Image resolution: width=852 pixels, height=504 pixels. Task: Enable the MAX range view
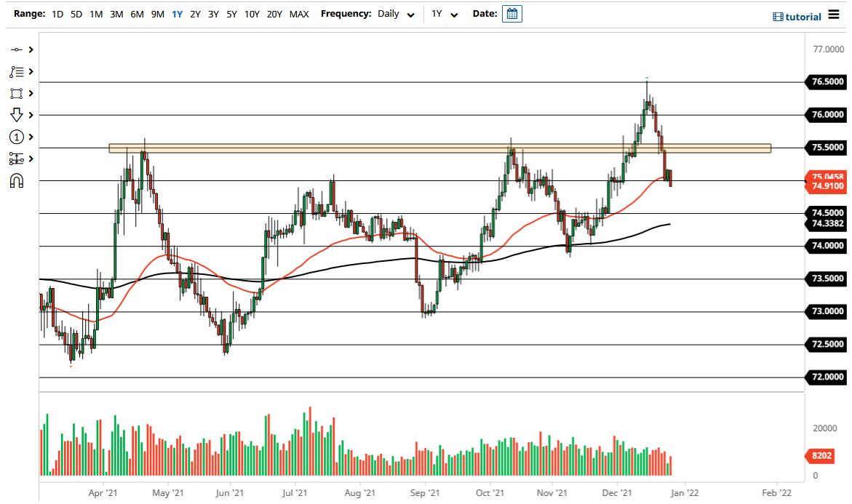tap(299, 14)
